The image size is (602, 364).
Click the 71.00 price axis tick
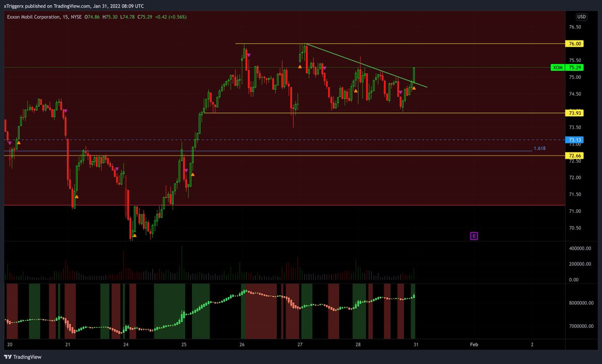[x=575, y=211]
